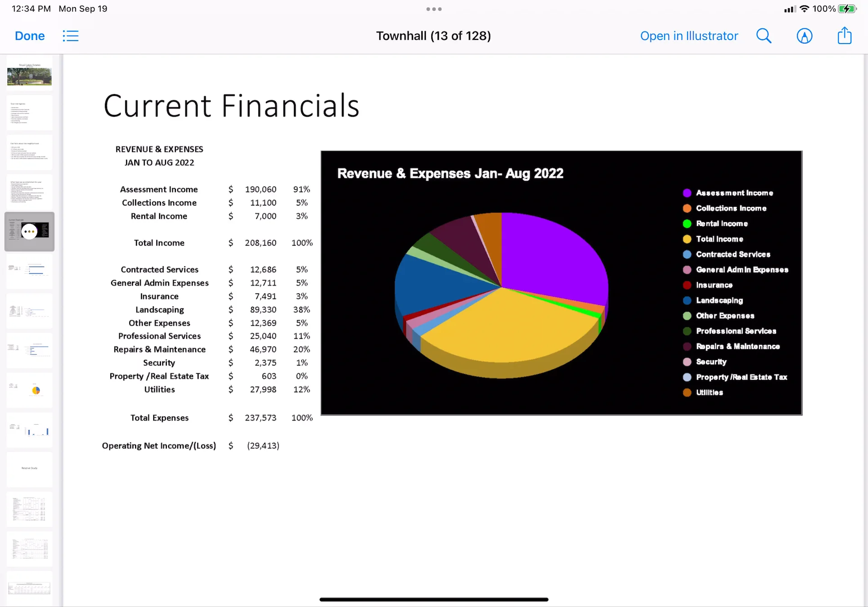
Task: Click the home indicator bar
Action: tap(434, 600)
